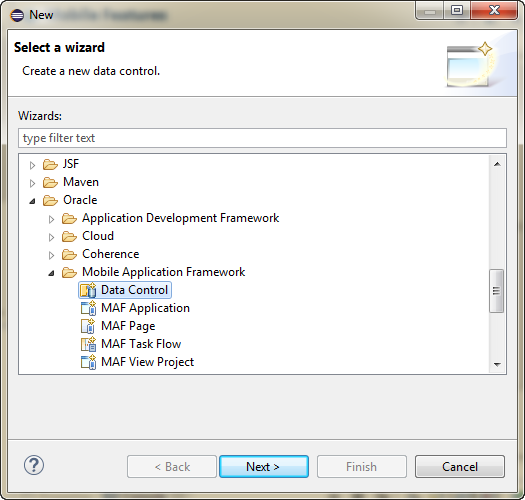Click the Data Control wizard icon
Image resolution: width=525 pixels, height=500 pixels.
[88, 290]
